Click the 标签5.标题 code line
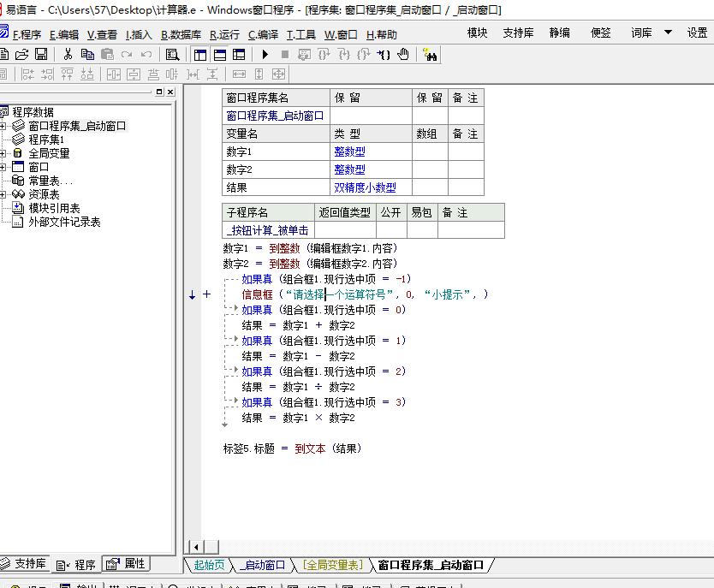The width and height of the screenshot is (714, 588). pos(292,448)
